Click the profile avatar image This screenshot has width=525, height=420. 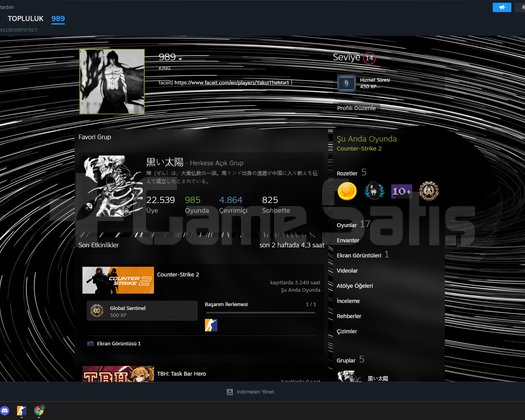(x=112, y=82)
